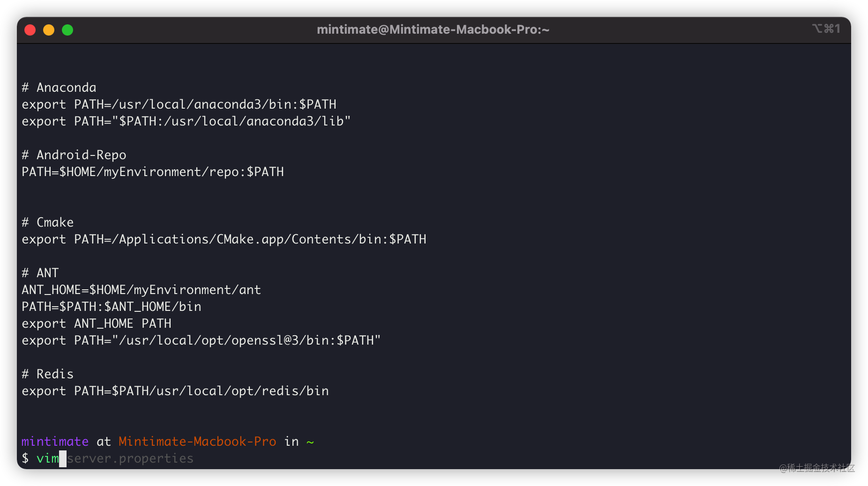Click the Cmake section header
This screenshot has width=868, height=486.
click(x=47, y=222)
